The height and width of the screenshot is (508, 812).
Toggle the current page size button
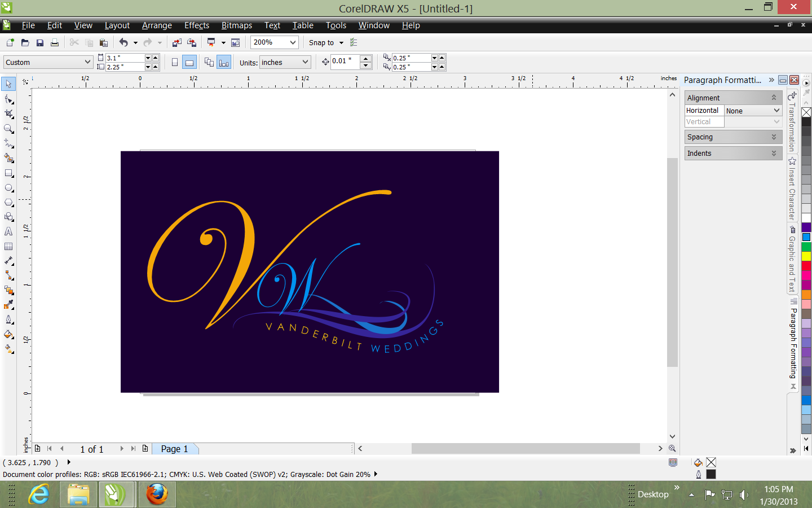224,63
